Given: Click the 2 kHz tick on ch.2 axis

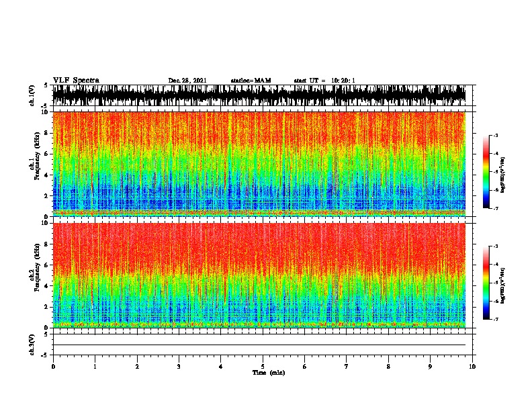Looking at the screenshot, I should 46,307.
